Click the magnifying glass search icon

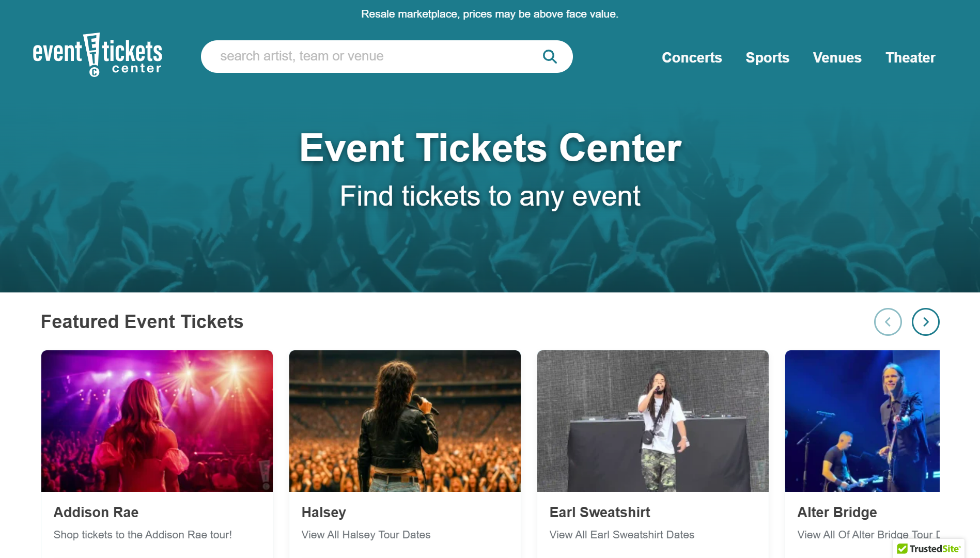550,56
